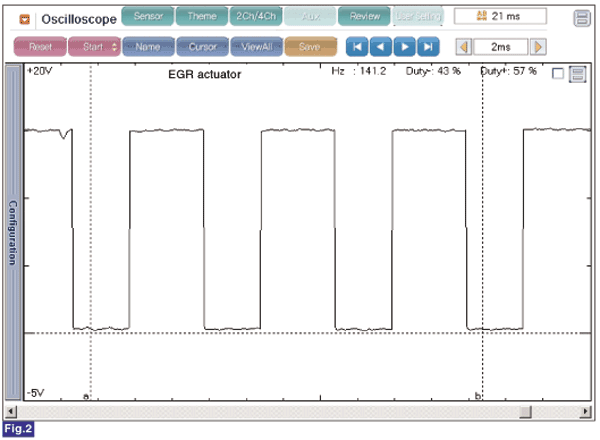
Task: Save the waveform with Save button
Action: 311,47
